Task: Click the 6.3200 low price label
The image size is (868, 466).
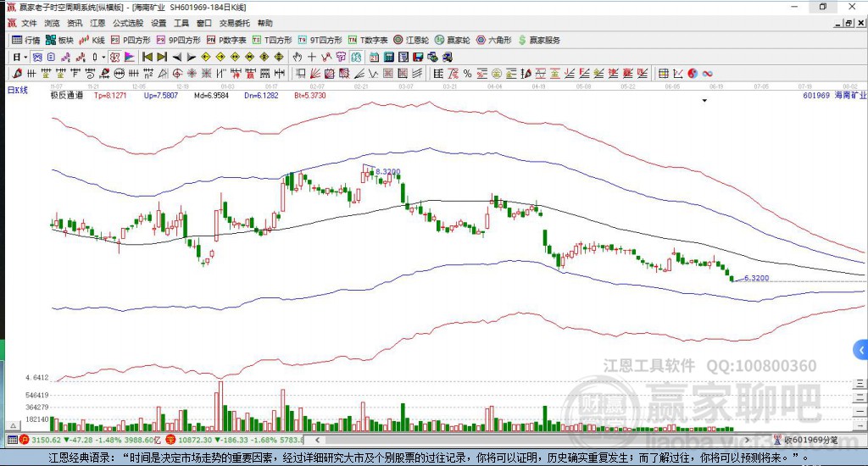Action: click(x=757, y=278)
